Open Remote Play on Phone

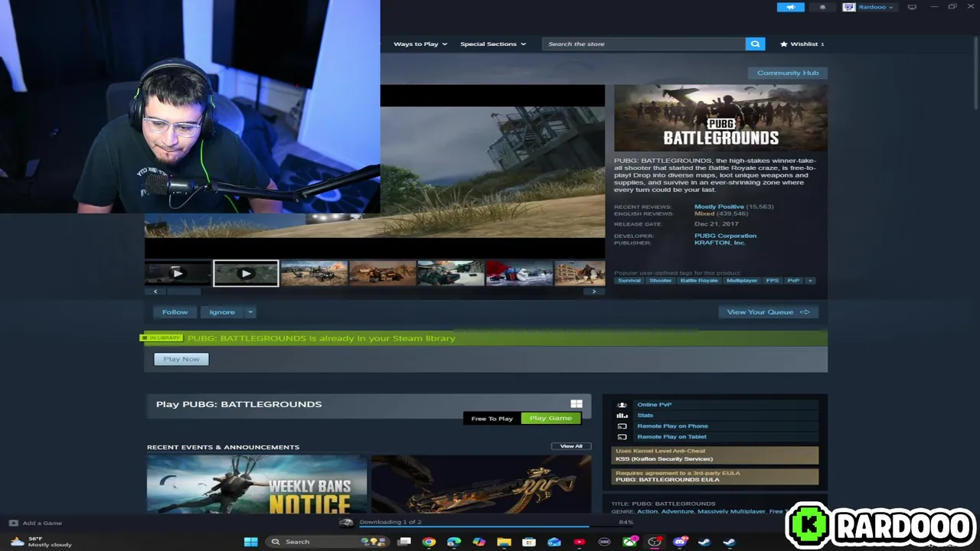[672, 425]
